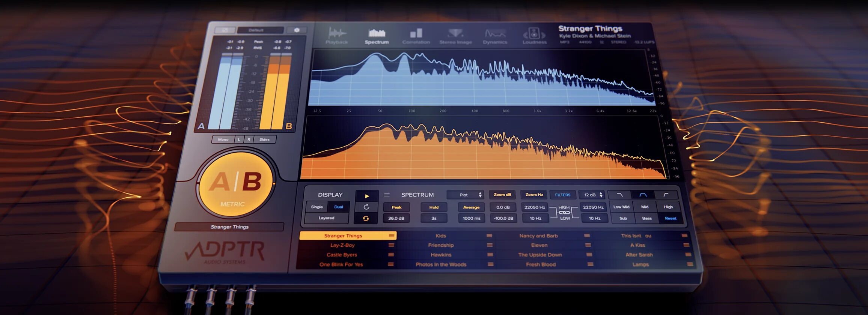Toggle the Average button
The image size is (868, 315).
click(471, 207)
